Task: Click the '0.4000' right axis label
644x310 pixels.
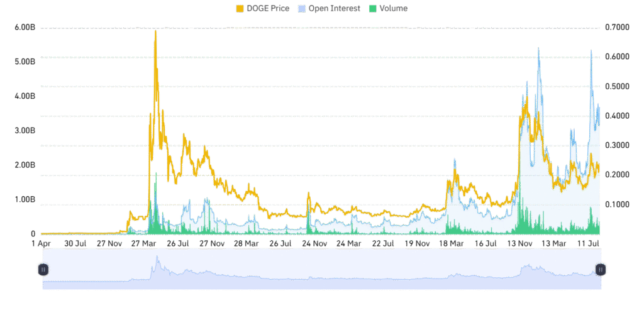Action: (x=618, y=116)
